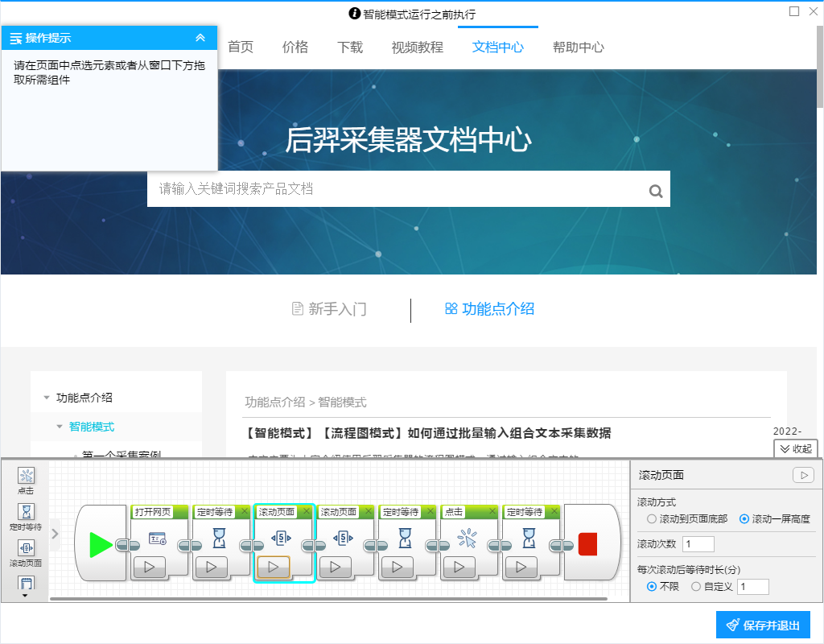Viewport: 824px width, 644px height.
Task: Run the unselected 滚动页面 step's play button
Action: coord(336,567)
